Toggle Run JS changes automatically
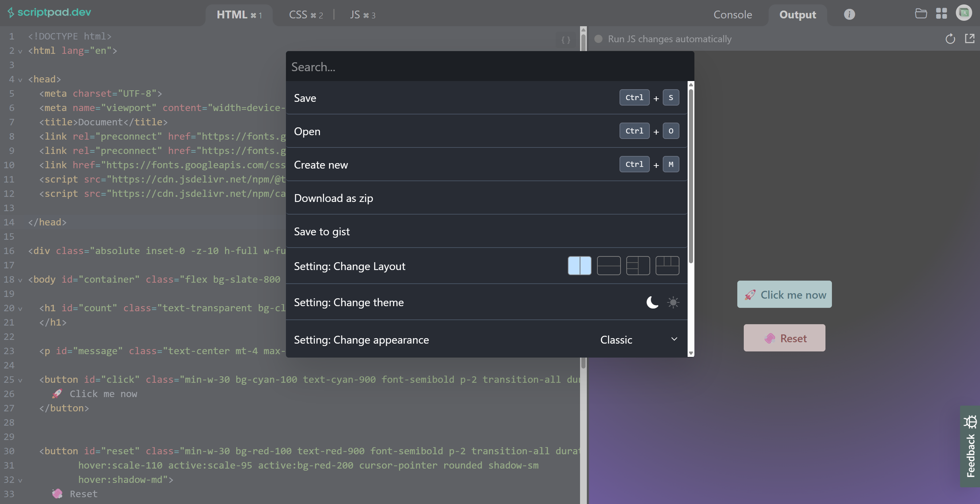The image size is (980, 504). pyautogui.click(x=598, y=39)
